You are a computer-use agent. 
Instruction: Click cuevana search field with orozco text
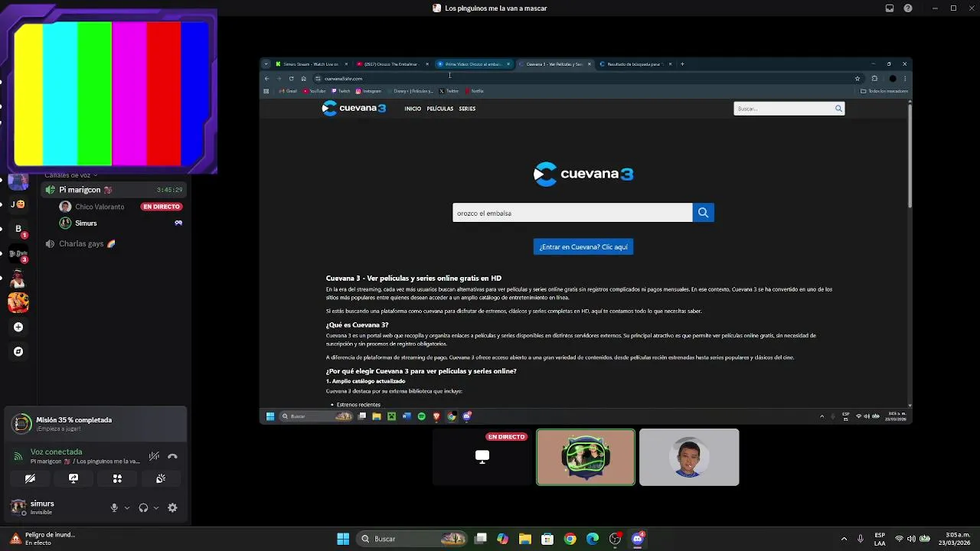tap(572, 213)
